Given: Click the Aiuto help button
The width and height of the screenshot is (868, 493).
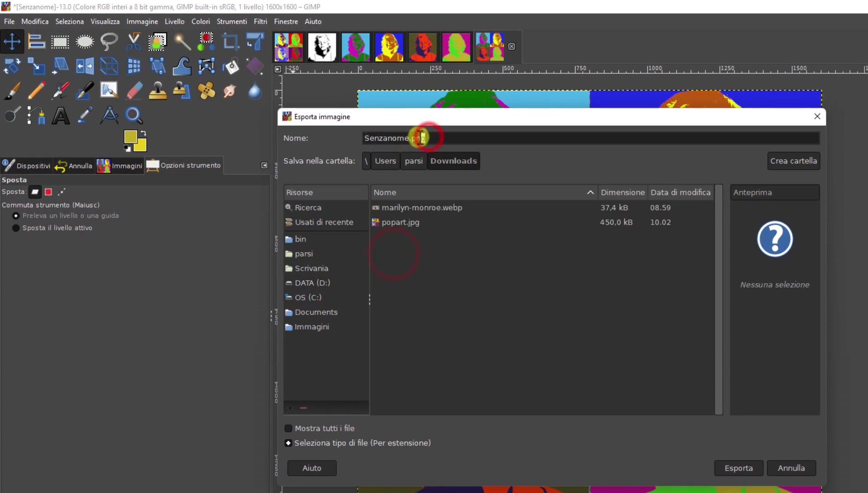Looking at the screenshot, I should (312, 468).
